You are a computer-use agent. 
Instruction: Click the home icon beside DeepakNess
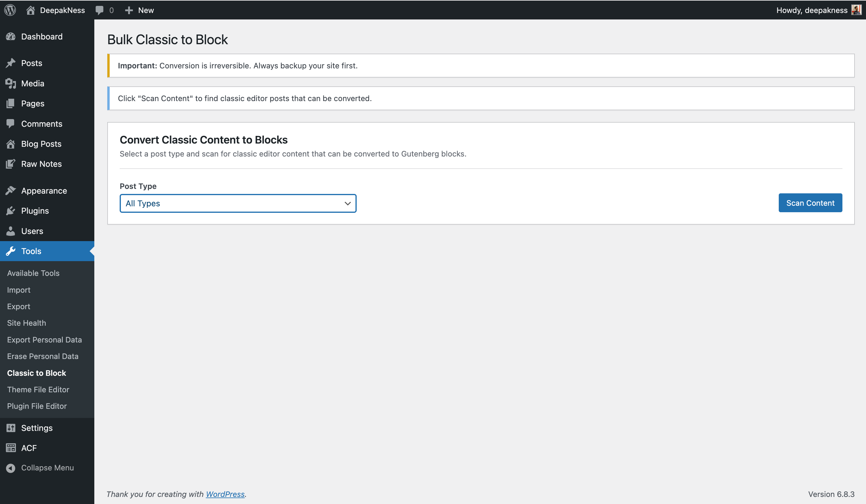(x=31, y=10)
